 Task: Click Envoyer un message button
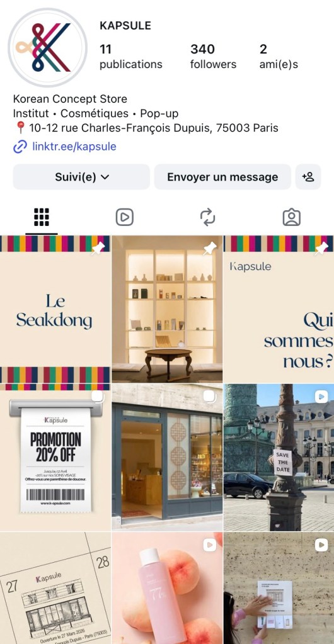(222, 177)
